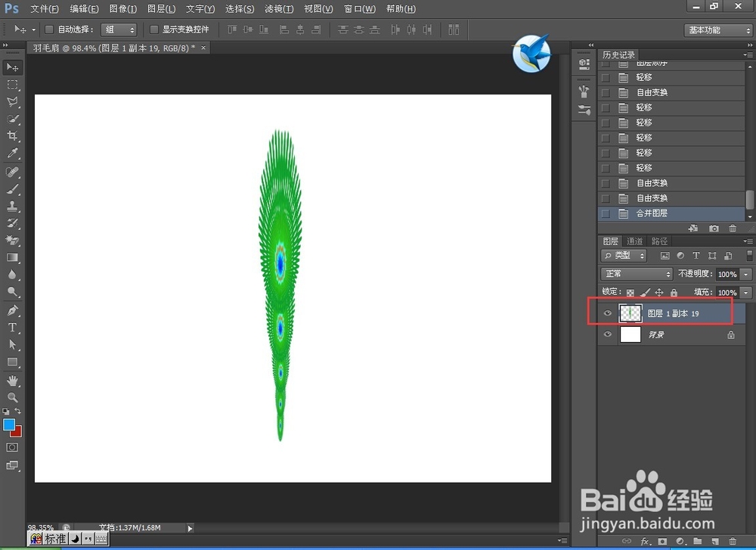Click background red color swatch
Screen dimensions: 756x550
[18, 433]
